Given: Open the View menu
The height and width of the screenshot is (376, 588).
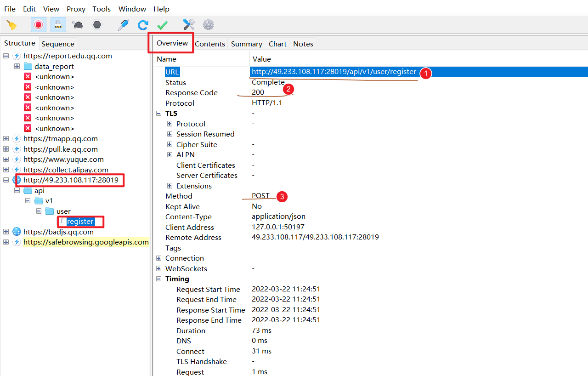Looking at the screenshot, I should (x=51, y=9).
